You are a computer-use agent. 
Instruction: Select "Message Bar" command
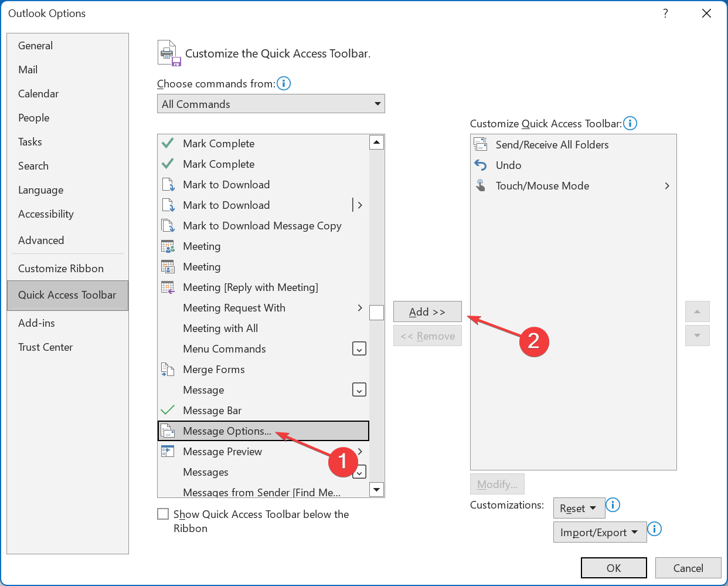pos(263,410)
